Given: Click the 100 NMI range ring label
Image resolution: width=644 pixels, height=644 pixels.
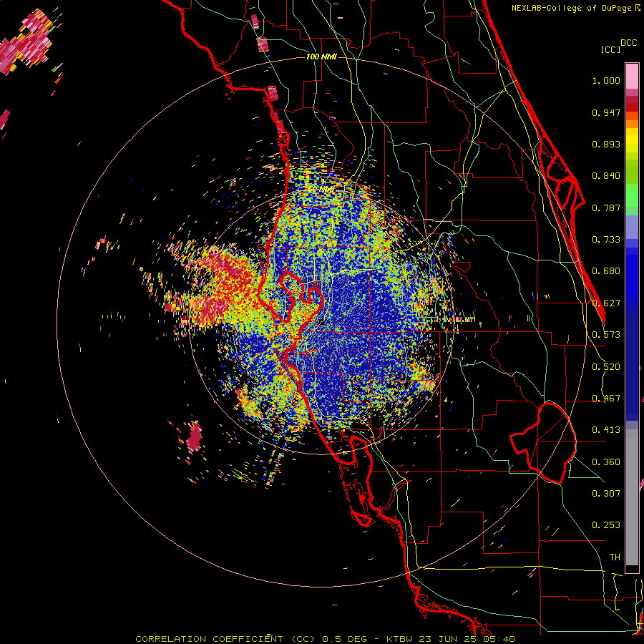Looking at the screenshot, I should 321,57.
